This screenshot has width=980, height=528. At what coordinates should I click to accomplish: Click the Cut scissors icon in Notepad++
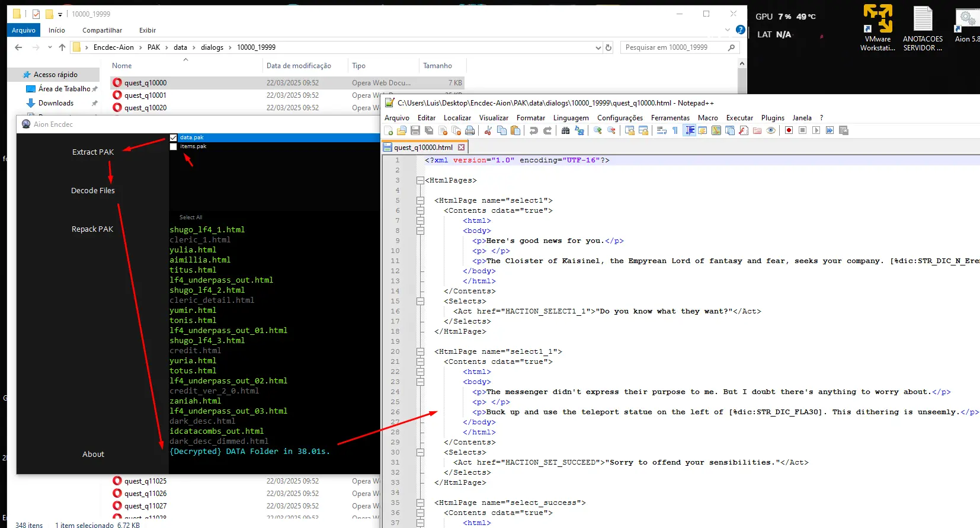tap(488, 130)
